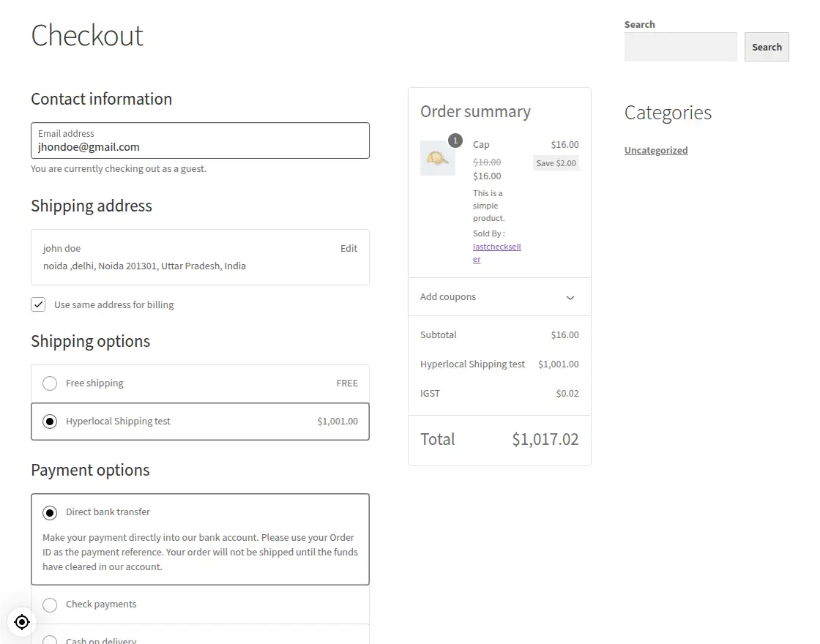Click the struck-through $18.00 price

click(x=487, y=162)
